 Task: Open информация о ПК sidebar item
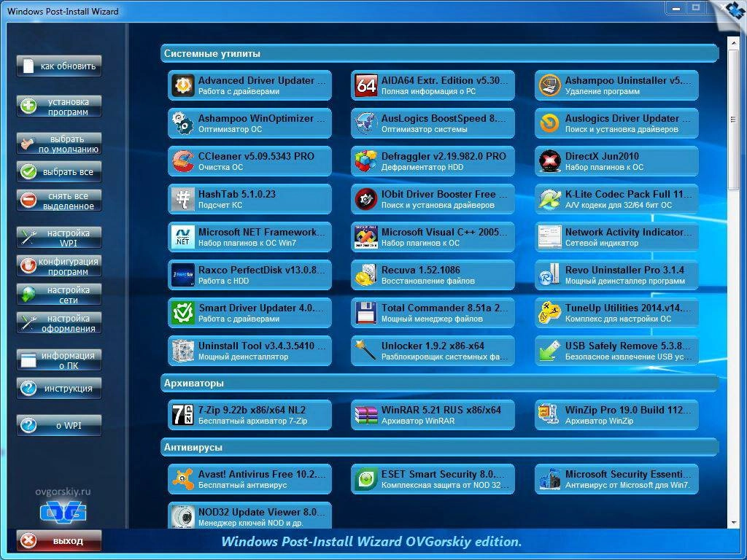59,360
